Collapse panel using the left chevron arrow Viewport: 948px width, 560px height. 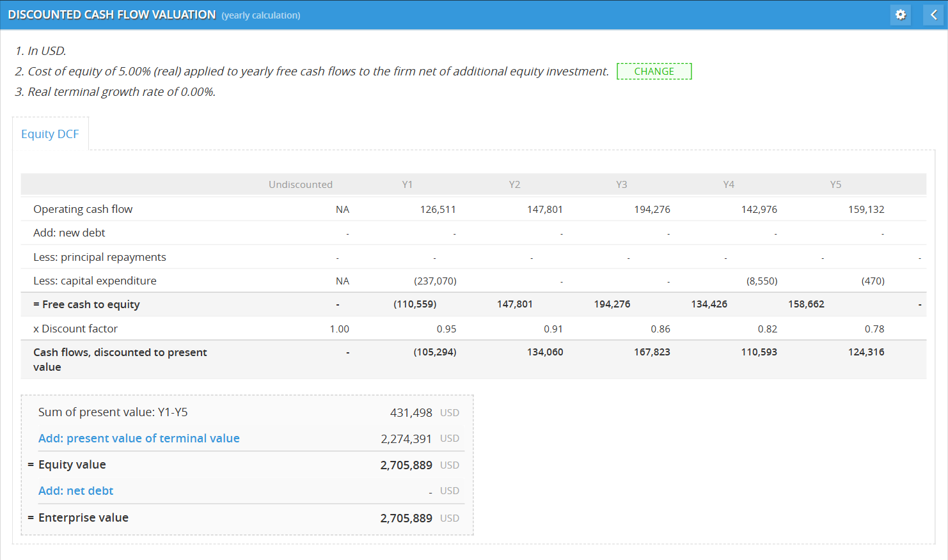[x=933, y=15]
